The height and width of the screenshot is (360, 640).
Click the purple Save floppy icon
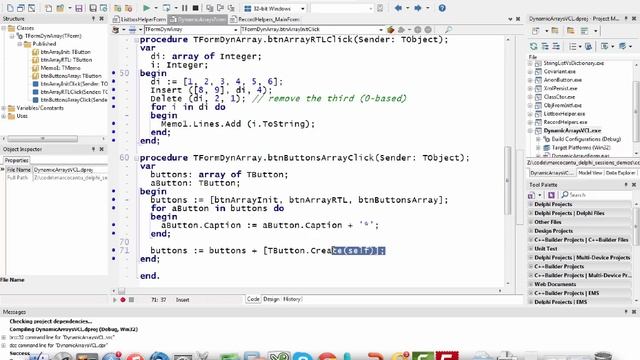[x=79, y=8]
